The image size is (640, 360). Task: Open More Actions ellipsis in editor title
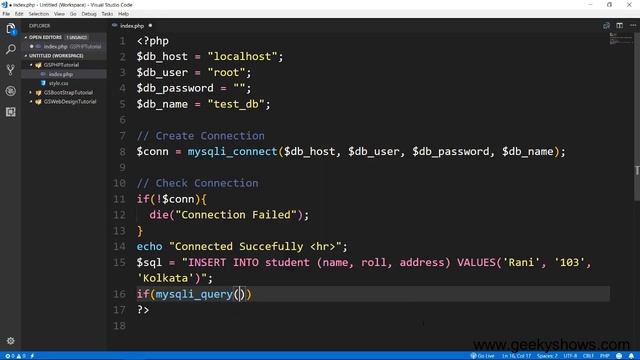coord(633,26)
